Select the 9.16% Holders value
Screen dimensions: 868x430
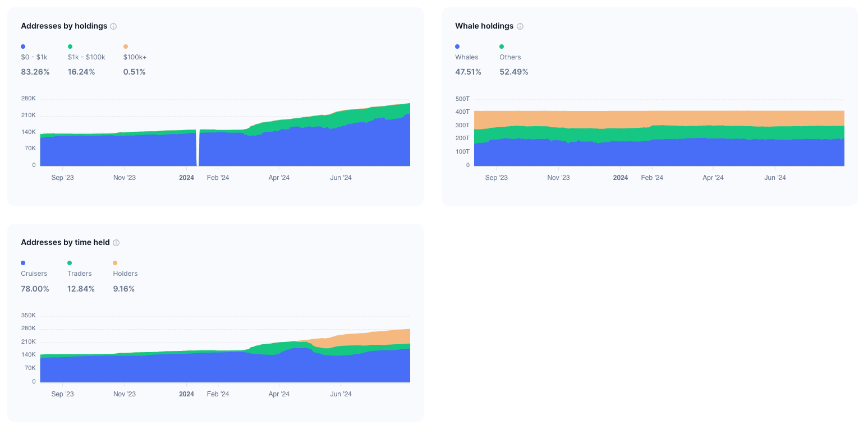click(124, 289)
